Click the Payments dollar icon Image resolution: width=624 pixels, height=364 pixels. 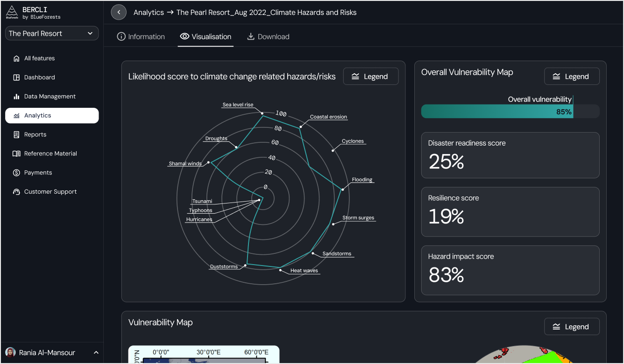[x=16, y=173]
